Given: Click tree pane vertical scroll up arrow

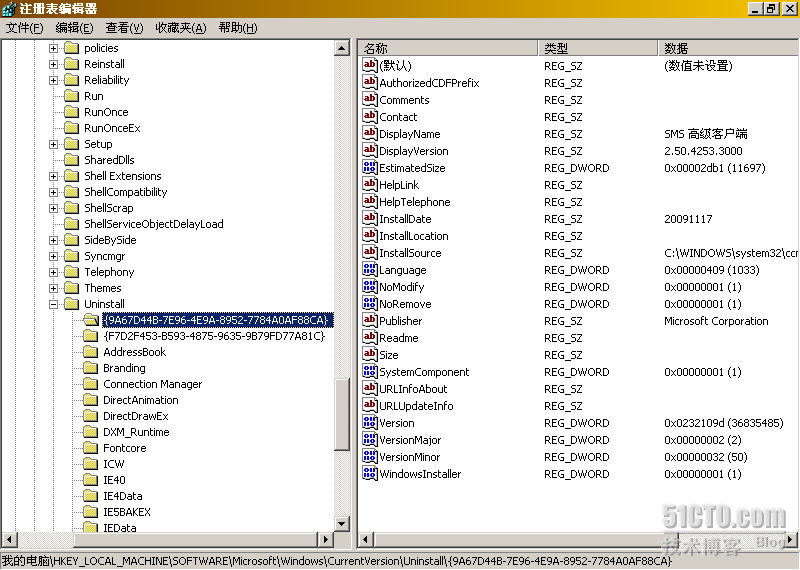Looking at the screenshot, I should (x=341, y=48).
